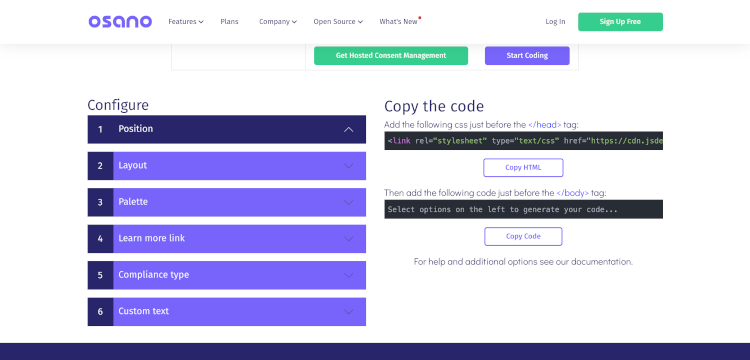Collapse the Position section chevron
The image size is (750, 360).
(349, 129)
